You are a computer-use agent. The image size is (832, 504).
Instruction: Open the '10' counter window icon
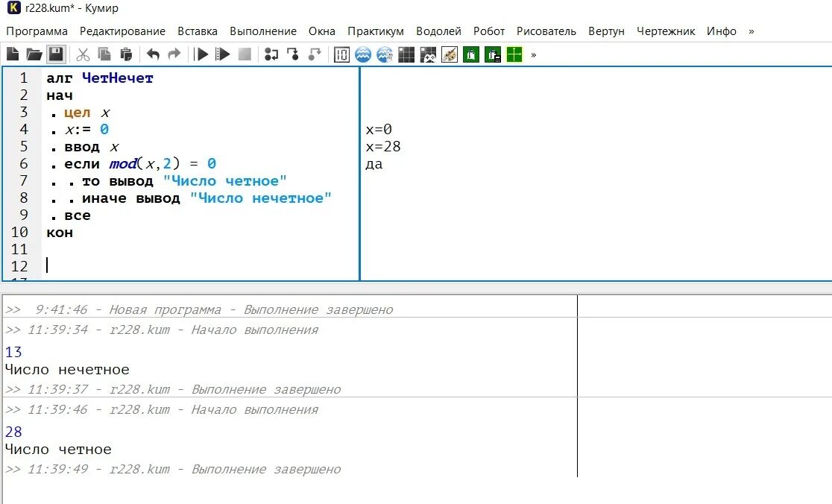[x=341, y=54]
